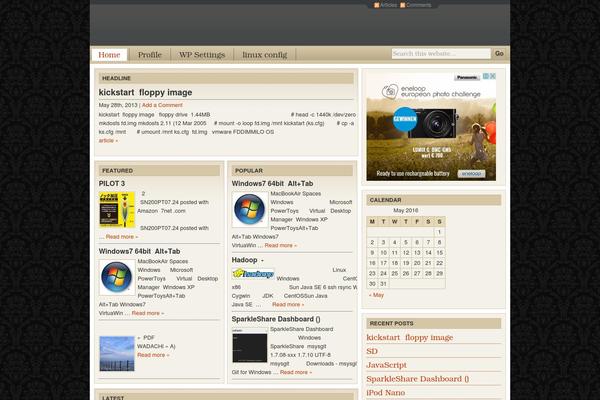Click Read more under PILOT 3
The width and height of the screenshot is (600, 400).
coord(122,237)
